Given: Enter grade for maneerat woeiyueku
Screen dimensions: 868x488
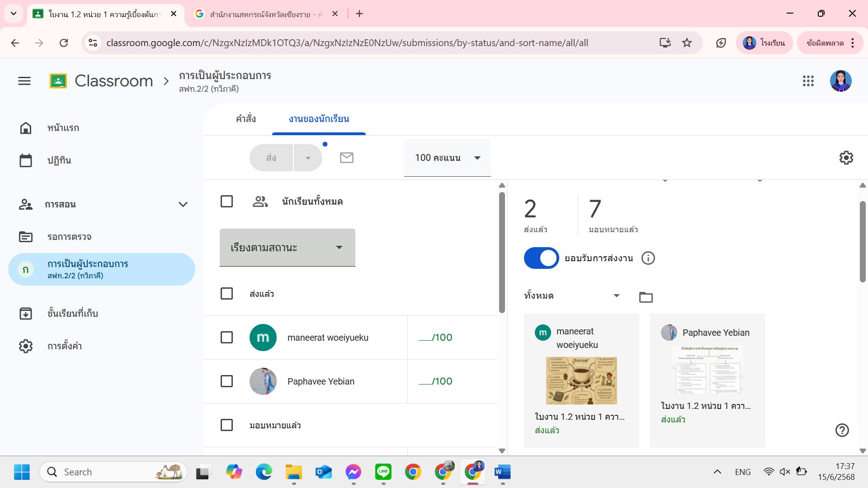Looking at the screenshot, I should click(x=436, y=338).
